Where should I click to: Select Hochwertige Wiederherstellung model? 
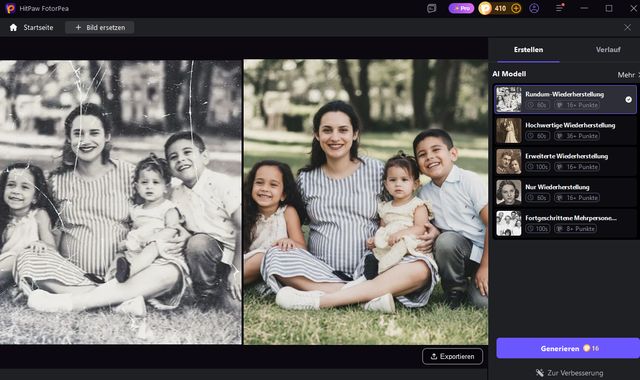click(x=565, y=130)
